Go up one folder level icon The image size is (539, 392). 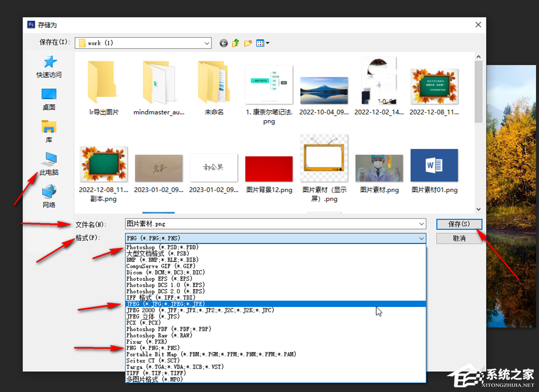[x=236, y=43]
